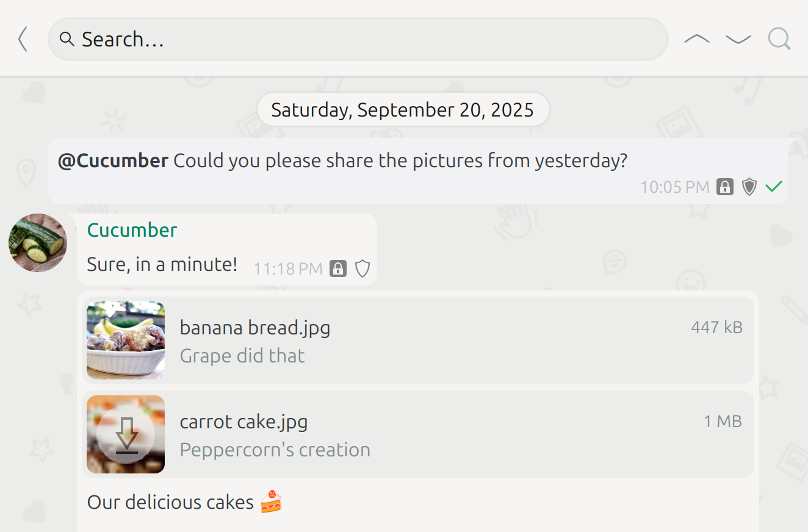
Task: Click the carrot cake.jpg file name
Action: click(x=243, y=422)
